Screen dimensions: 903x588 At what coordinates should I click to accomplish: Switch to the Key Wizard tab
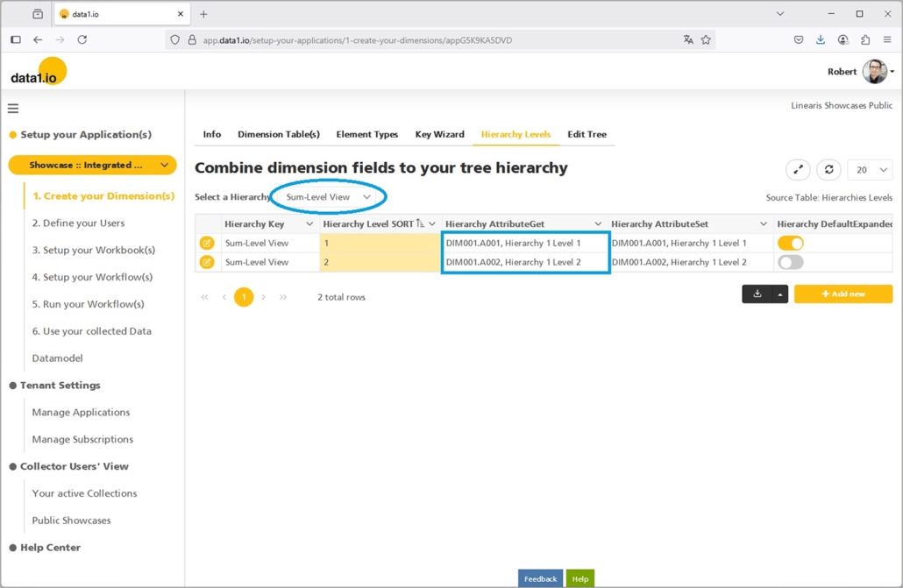click(440, 134)
